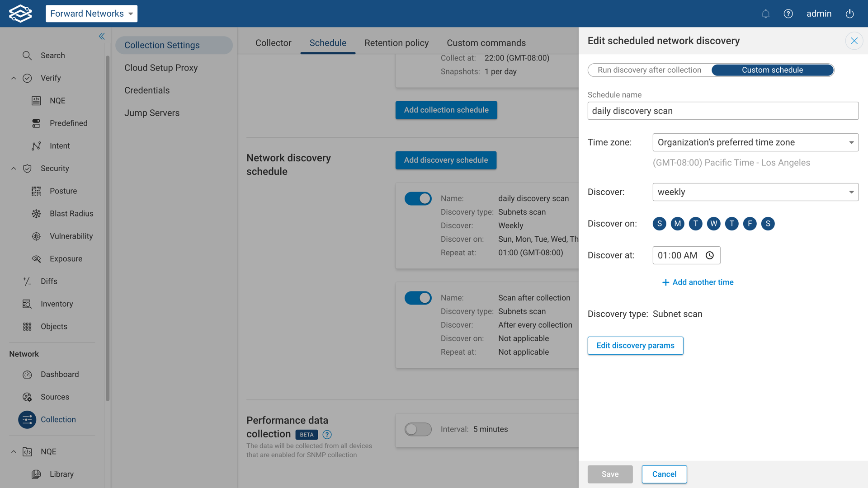Click the Schedule name input field
The image size is (868, 488).
pos(722,111)
